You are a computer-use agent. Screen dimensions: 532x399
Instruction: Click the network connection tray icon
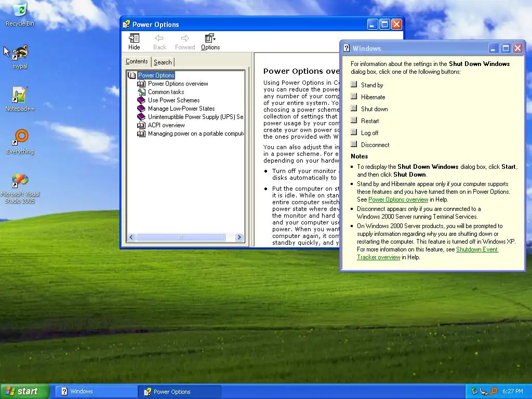pyautogui.click(x=484, y=391)
